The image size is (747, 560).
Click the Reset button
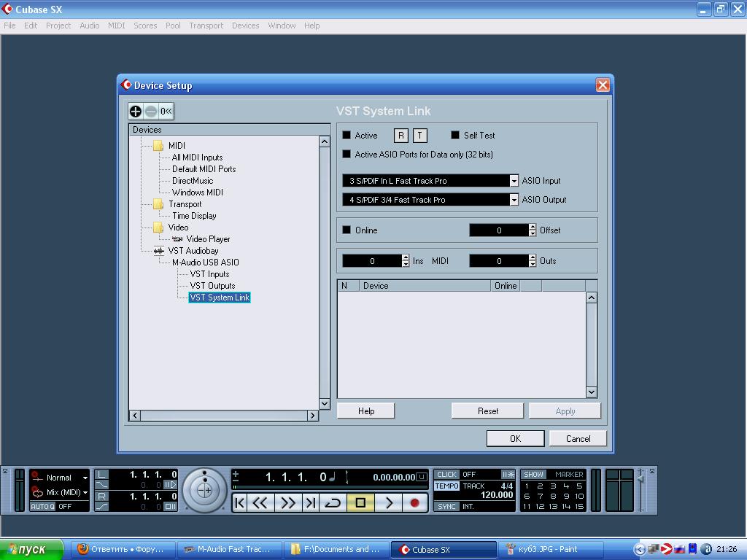click(x=487, y=411)
